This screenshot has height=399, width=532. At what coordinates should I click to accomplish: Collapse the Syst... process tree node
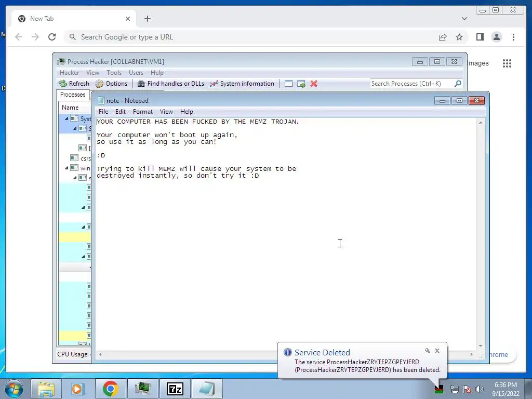[66, 119]
